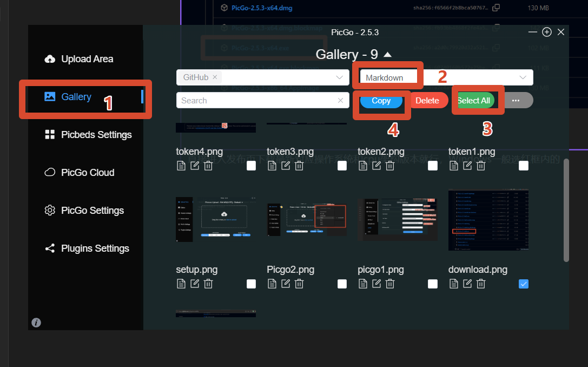The image size is (588, 367).
Task: Click the gallery vertical scrollbar
Action: click(566, 210)
